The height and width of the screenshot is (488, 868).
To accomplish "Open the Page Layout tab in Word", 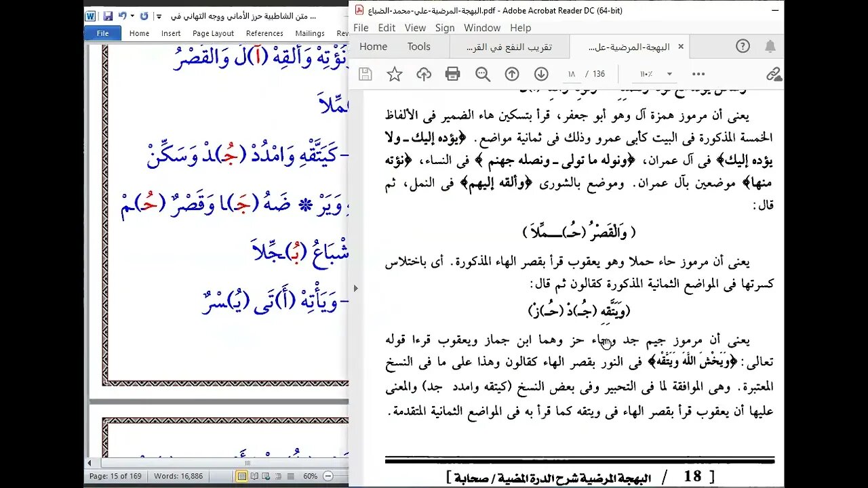I will [213, 33].
